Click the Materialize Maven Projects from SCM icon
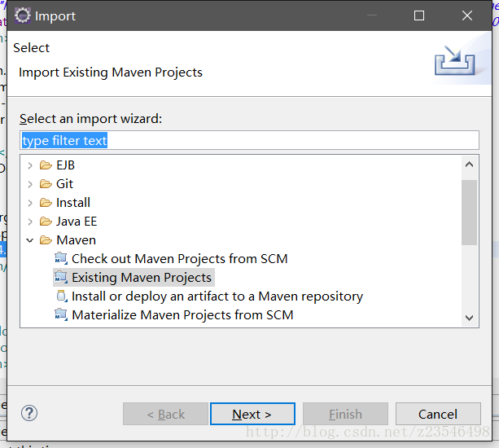 tap(61, 315)
